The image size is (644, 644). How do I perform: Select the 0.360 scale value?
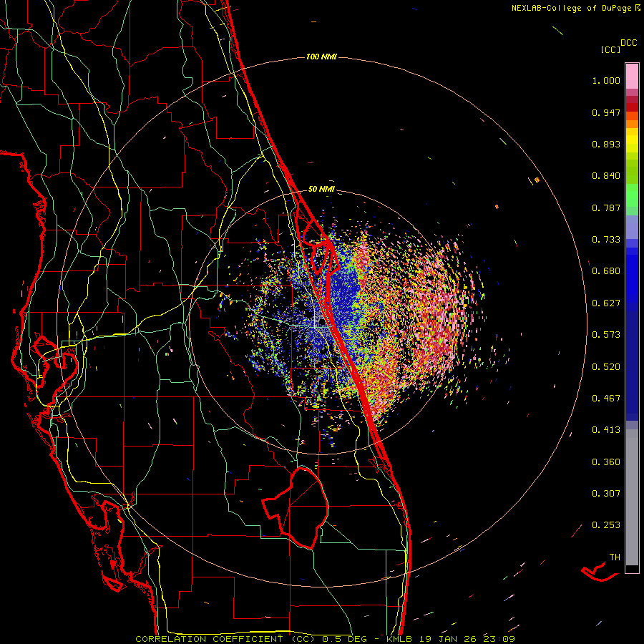point(606,462)
